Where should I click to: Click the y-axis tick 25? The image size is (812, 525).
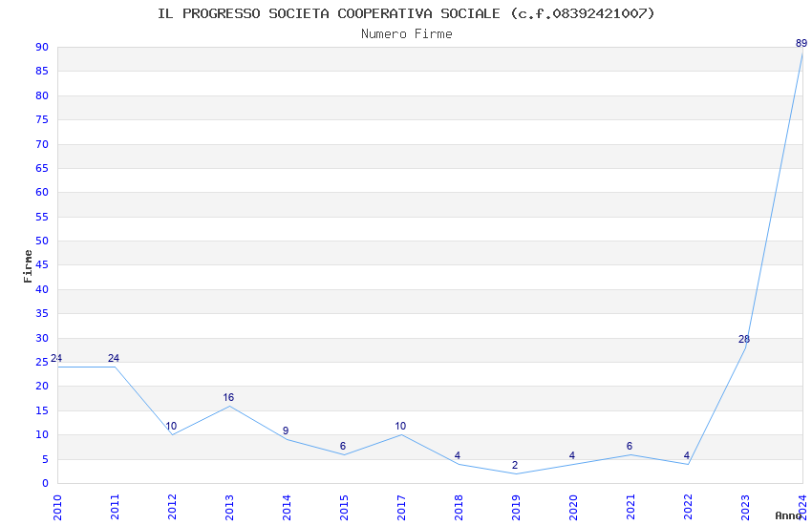[42, 362]
